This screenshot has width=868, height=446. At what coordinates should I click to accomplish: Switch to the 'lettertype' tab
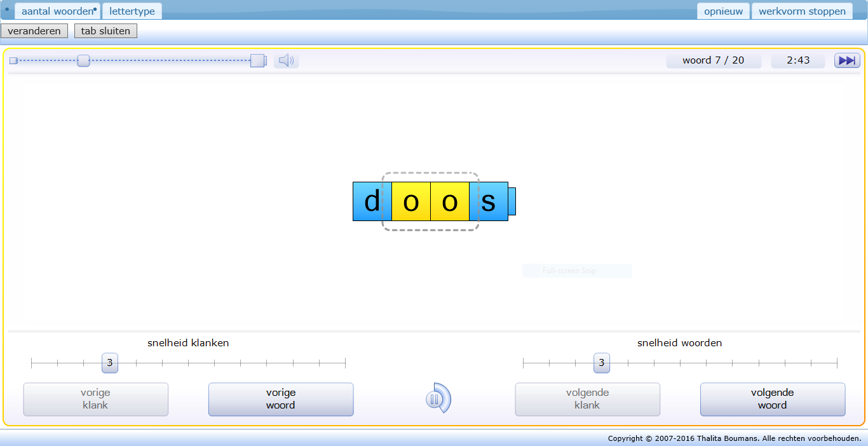tap(132, 11)
